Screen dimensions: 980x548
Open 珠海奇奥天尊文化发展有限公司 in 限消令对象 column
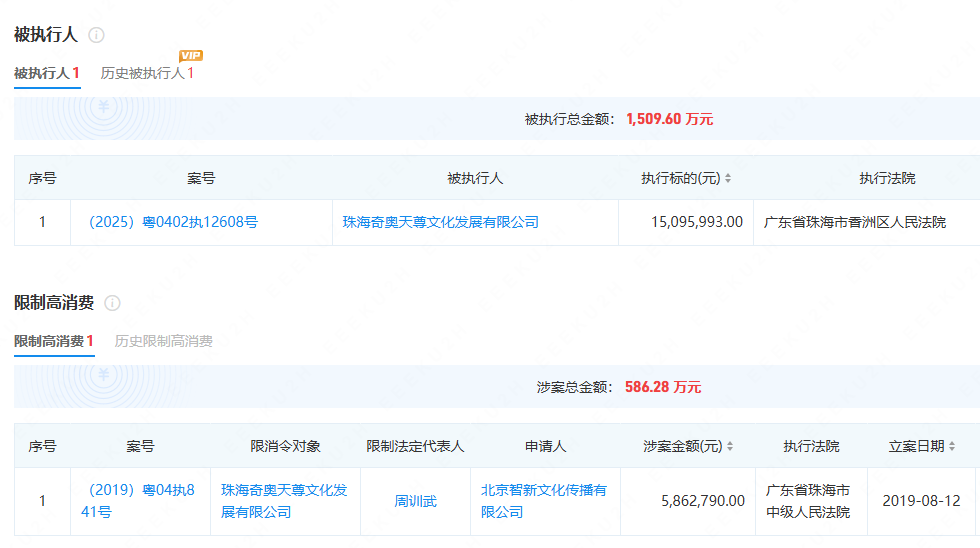coord(284,501)
